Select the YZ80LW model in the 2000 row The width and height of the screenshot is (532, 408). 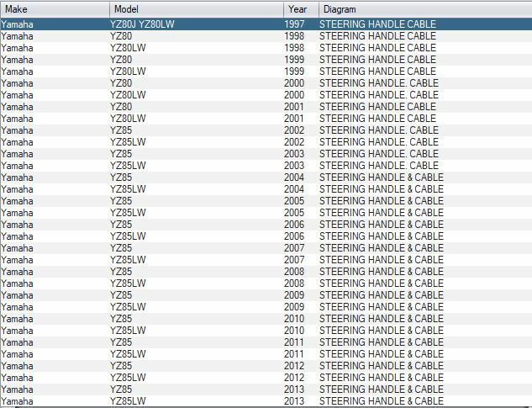click(x=128, y=95)
